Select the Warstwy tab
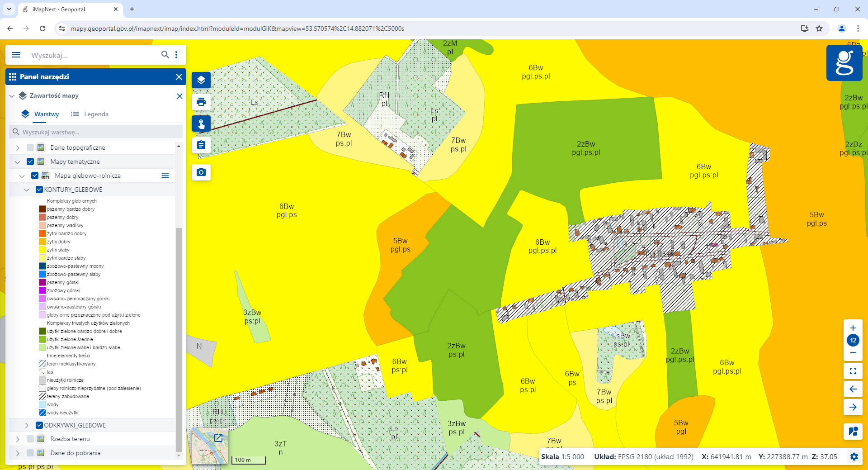The height and width of the screenshot is (470, 868). click(x=41, y=114)
